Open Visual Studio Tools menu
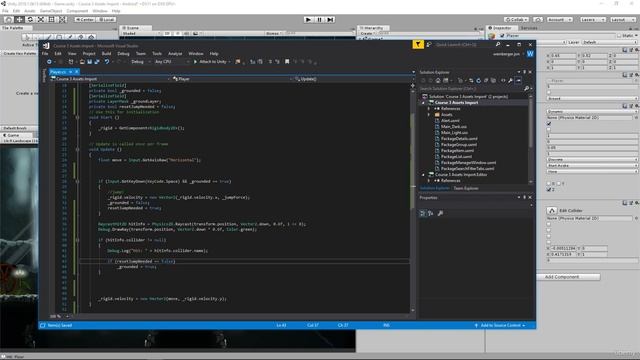 [157, 53]
